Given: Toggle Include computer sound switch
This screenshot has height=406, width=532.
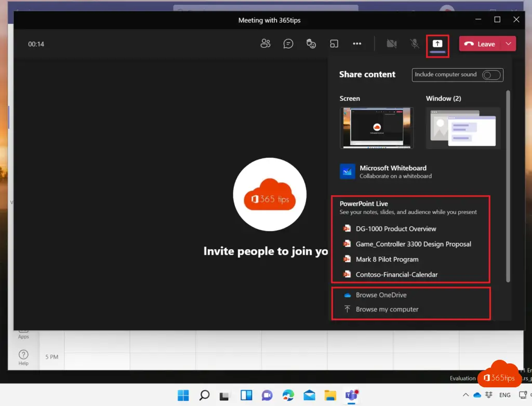Looking at the screenshot, I should click(x=491, y=75).
